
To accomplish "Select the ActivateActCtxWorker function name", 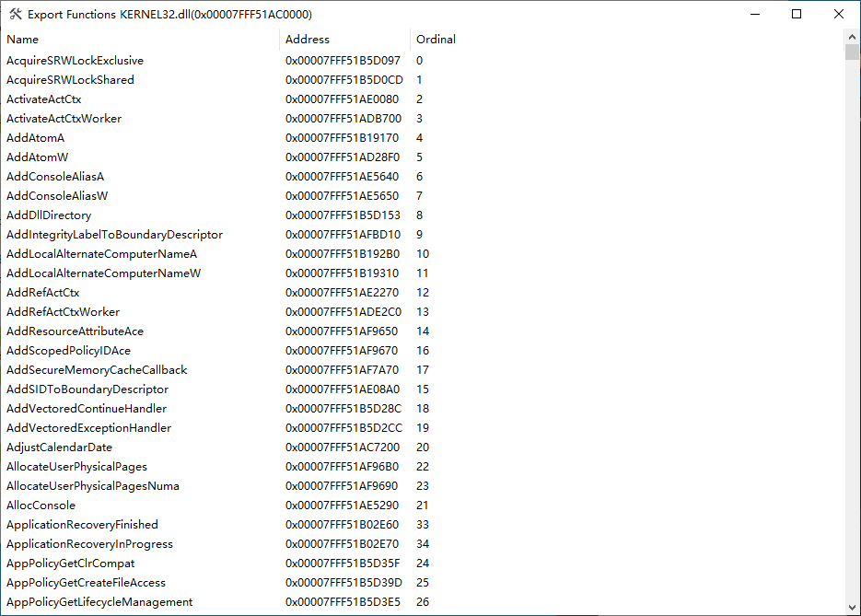I will coord(64,119).
